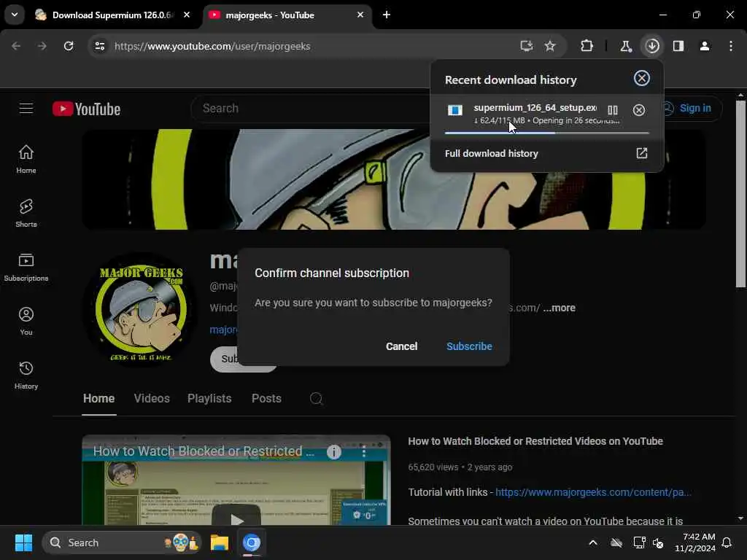The image size is (747, 560).
Task: Select the channel Posts tab
Action: tap(266, 399)
